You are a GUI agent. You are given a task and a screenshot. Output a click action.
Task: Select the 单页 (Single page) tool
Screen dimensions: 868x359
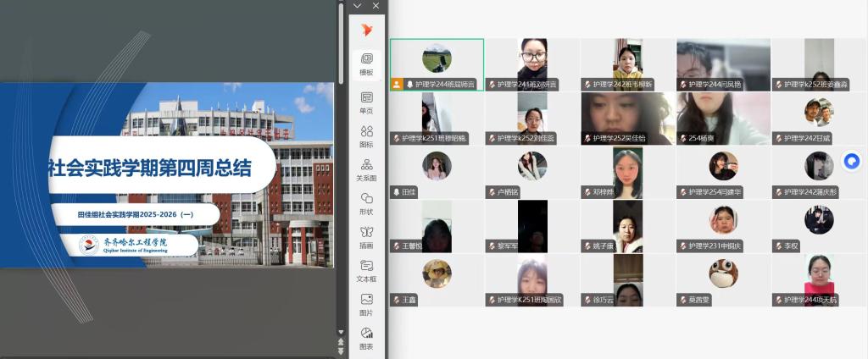click(x=366, y=102)
